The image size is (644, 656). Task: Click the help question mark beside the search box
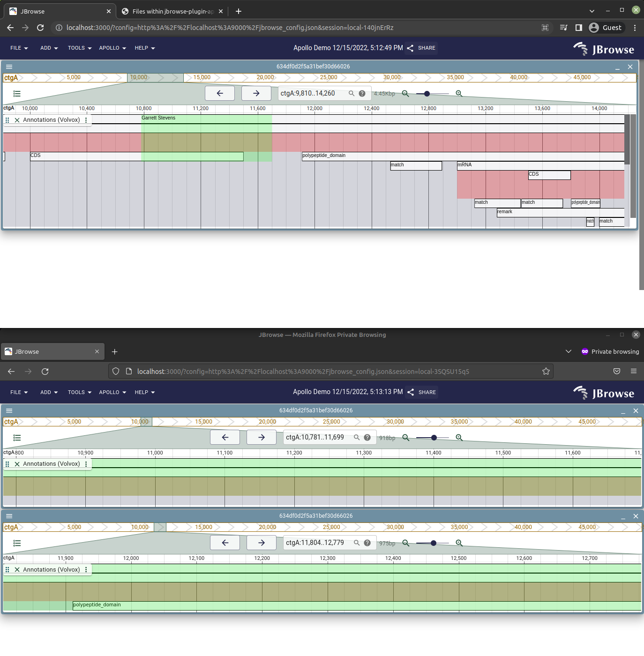coord(362,93)
